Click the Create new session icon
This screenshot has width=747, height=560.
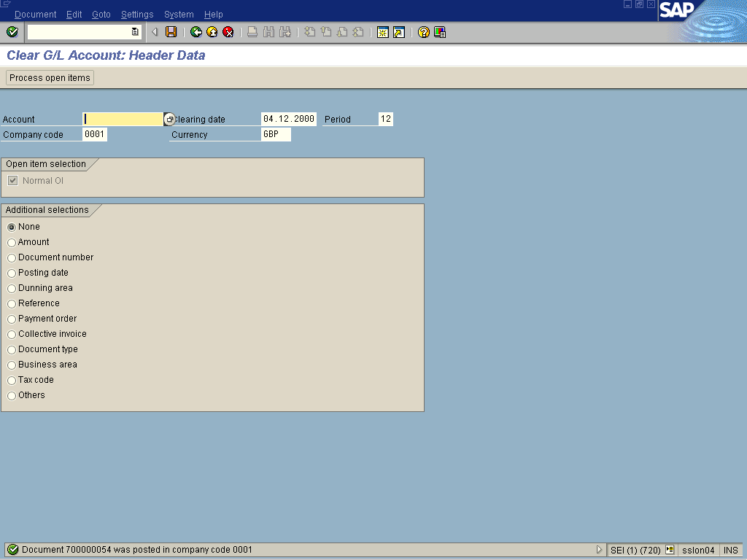(382, 32)
